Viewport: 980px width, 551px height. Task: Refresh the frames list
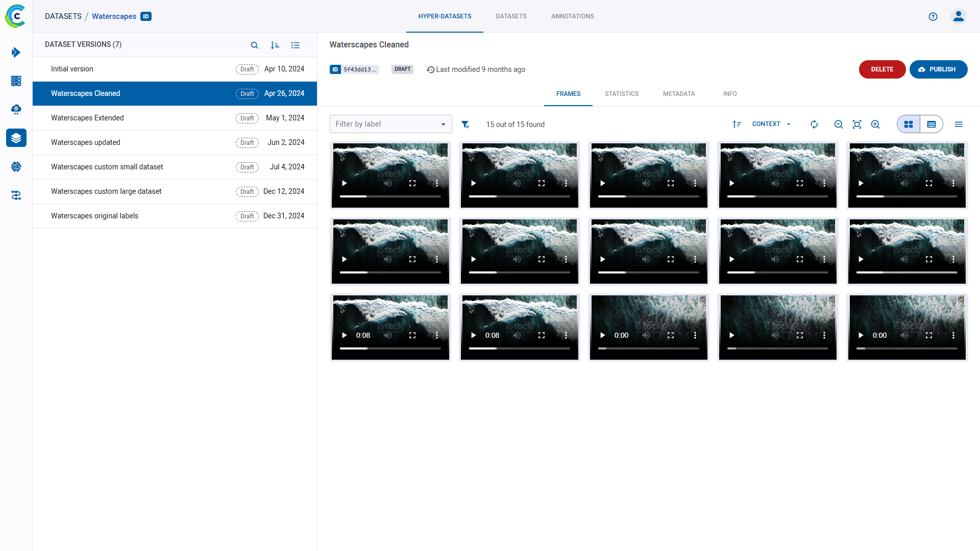pos(814,124)
